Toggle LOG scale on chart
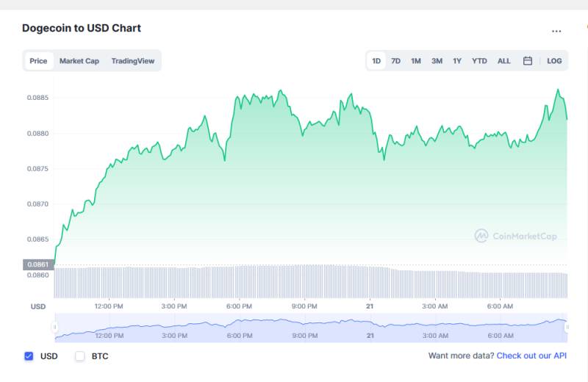 click(554, 61)
